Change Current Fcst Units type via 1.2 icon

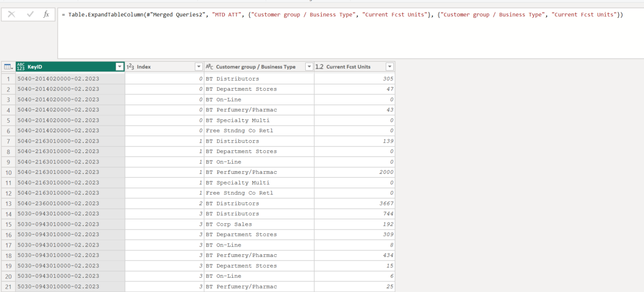(x=320, y=67)
